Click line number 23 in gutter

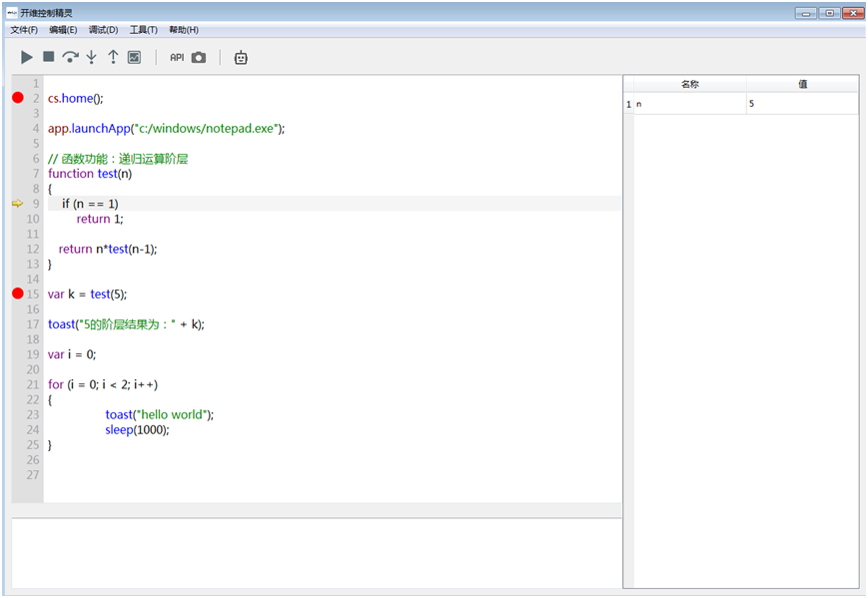[x=33, y=414]
